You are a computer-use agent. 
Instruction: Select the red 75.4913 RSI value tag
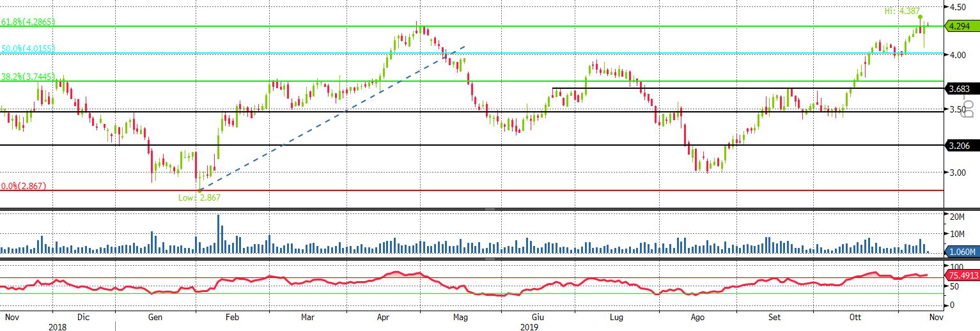click(x=961, y=275)
